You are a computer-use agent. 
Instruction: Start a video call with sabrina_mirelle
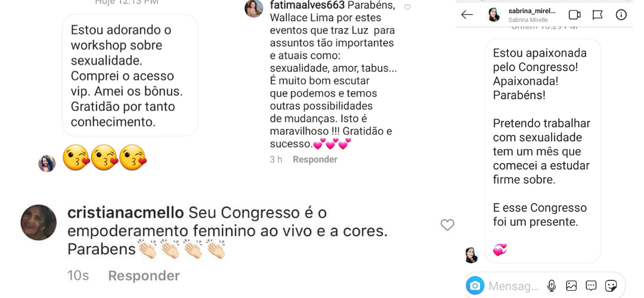click(x=574, y=15)
